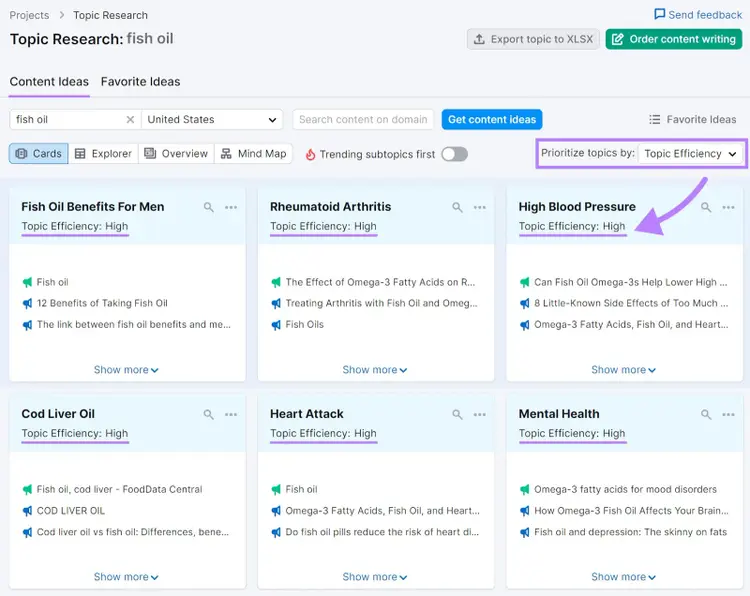The width and height of the screenshot is (750, 596).
Task: Open 'Omega-3 fatty acids for mood disorders' headline
Action: coord(625,489)
